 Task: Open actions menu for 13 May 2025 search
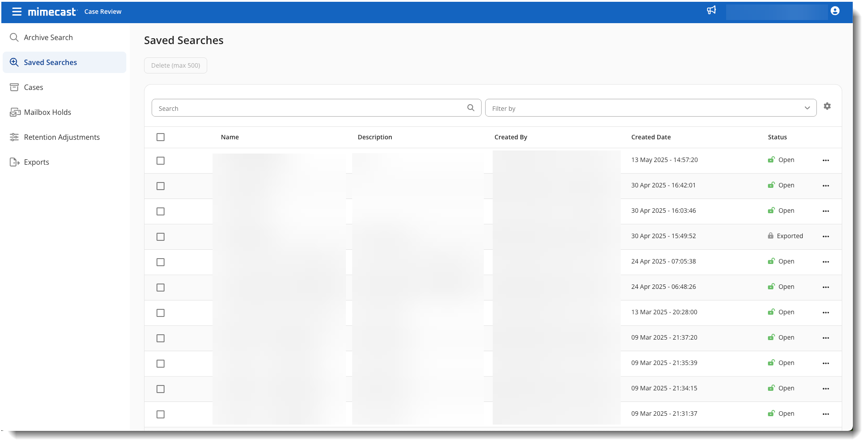click(825, 160)
